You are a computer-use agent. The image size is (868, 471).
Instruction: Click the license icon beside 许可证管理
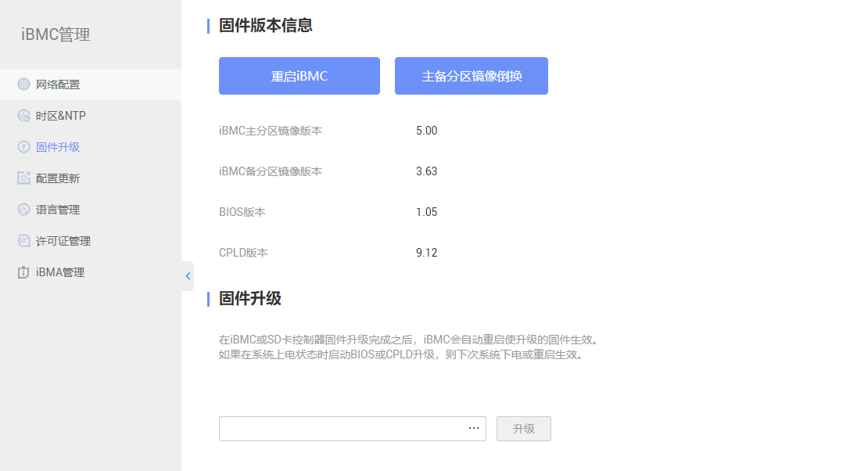point(23,240)
